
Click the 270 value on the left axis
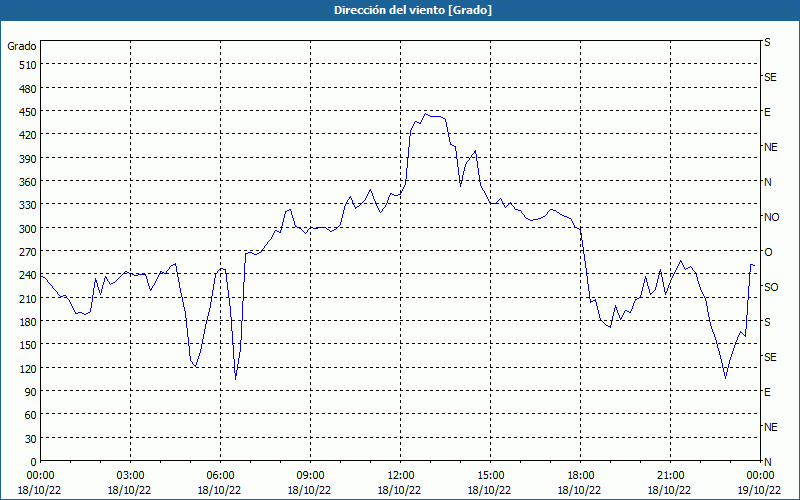(x=29, y=252)
